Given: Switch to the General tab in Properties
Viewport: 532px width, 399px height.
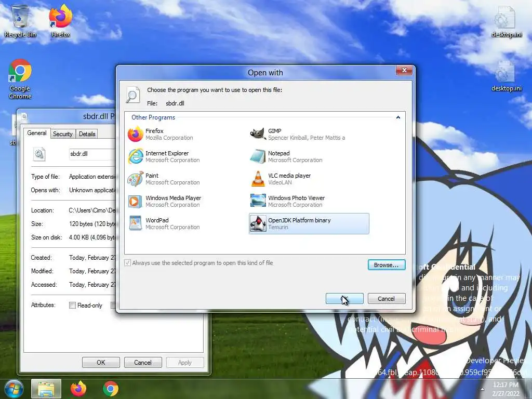Looking at the screenshot, I should click(x=37, y=133).
